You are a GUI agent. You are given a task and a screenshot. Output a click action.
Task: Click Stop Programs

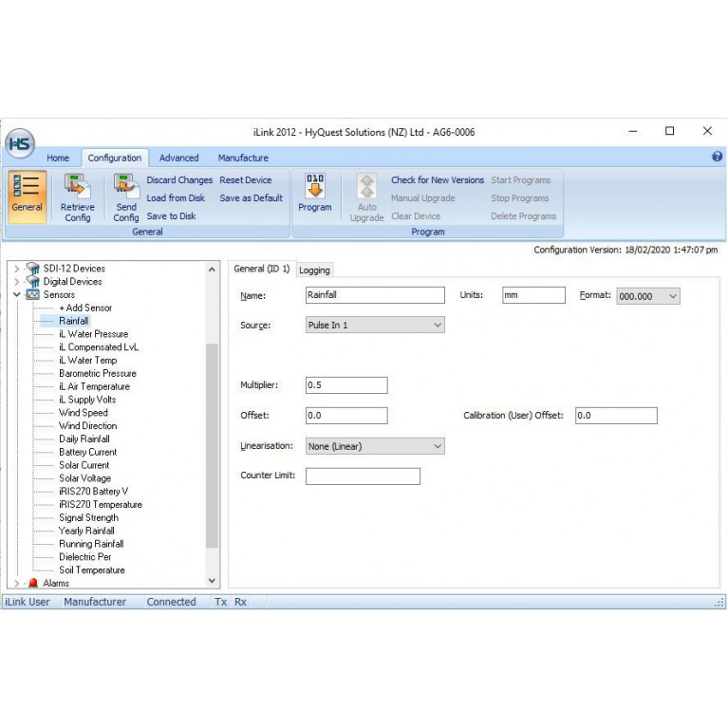point(520,198)
